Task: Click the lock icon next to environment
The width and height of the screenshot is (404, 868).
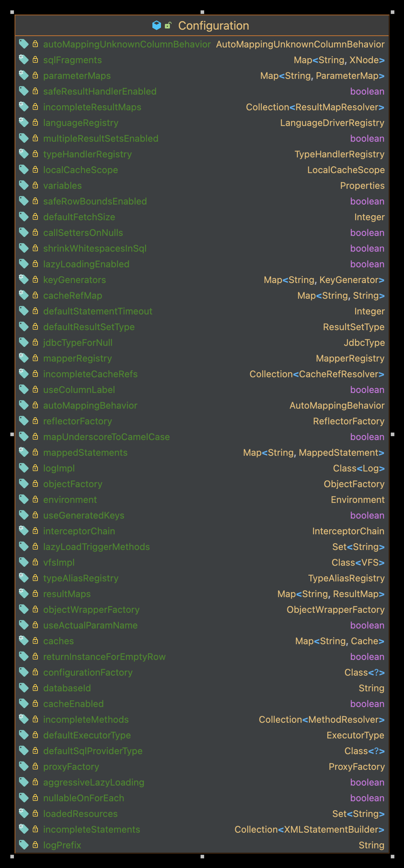Action: [x=35, y=499]
